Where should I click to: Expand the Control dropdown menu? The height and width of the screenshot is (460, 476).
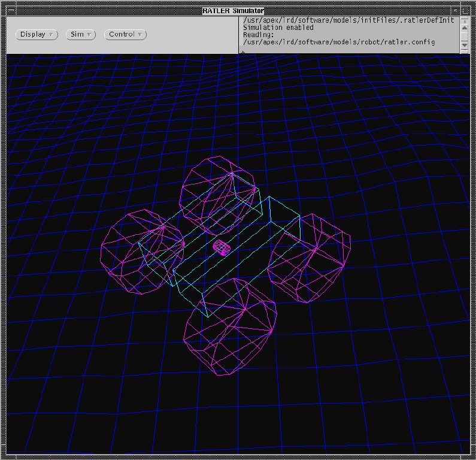125,35
